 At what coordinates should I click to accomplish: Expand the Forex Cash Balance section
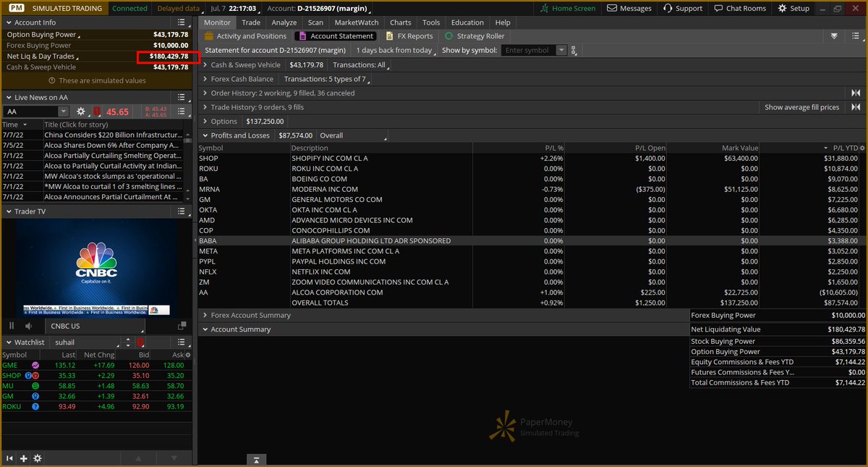click(205, 79)
